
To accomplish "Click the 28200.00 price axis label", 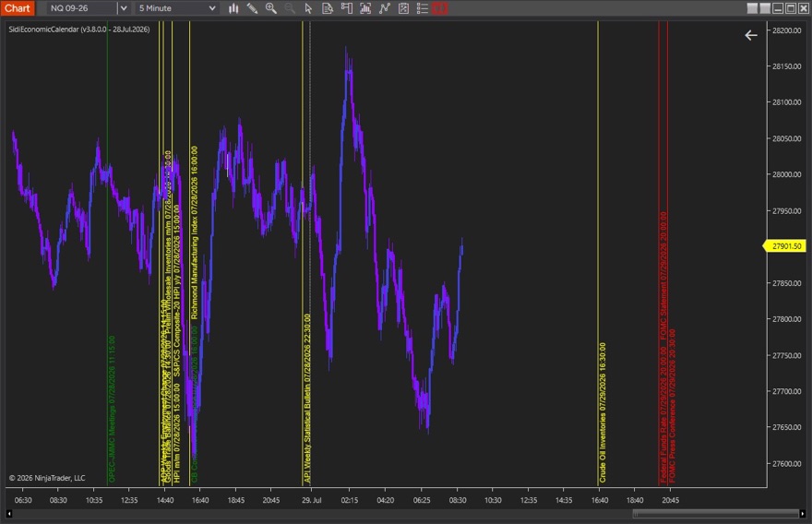I will [x=786, y=30].
